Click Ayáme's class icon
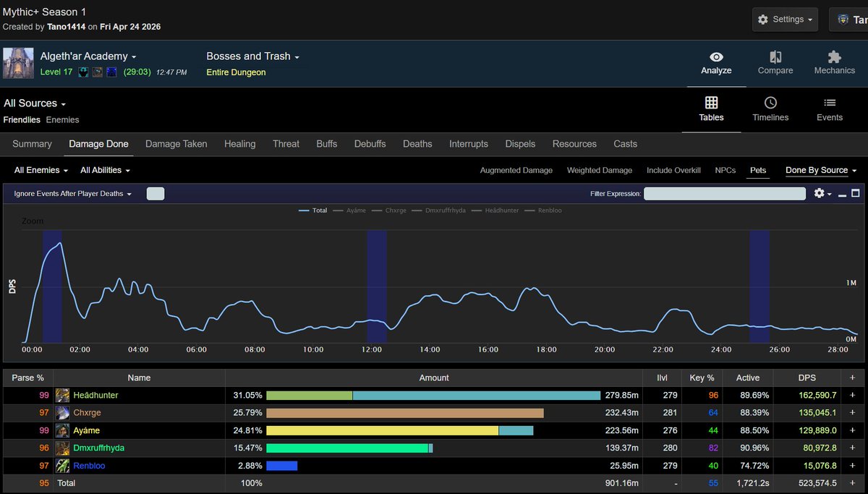The height and width of the screenshot is (494, 868). point(63,430)
